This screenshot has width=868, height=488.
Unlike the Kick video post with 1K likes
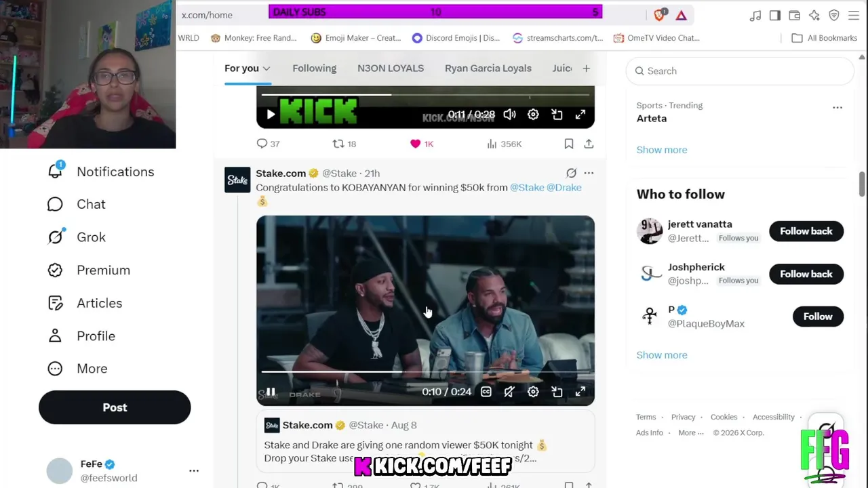point(416,144)
